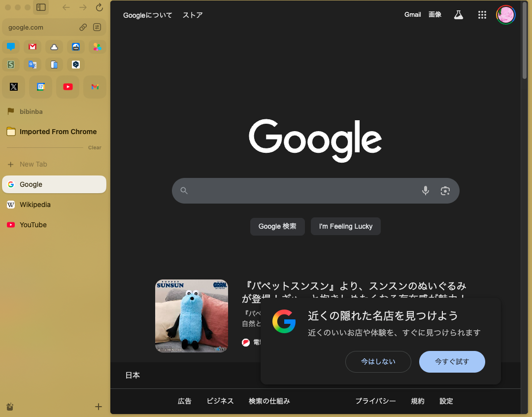The height and width of the screenshot is (417, 532).
Task: Open the 検索の仕組み footer link
Action: 269,401
